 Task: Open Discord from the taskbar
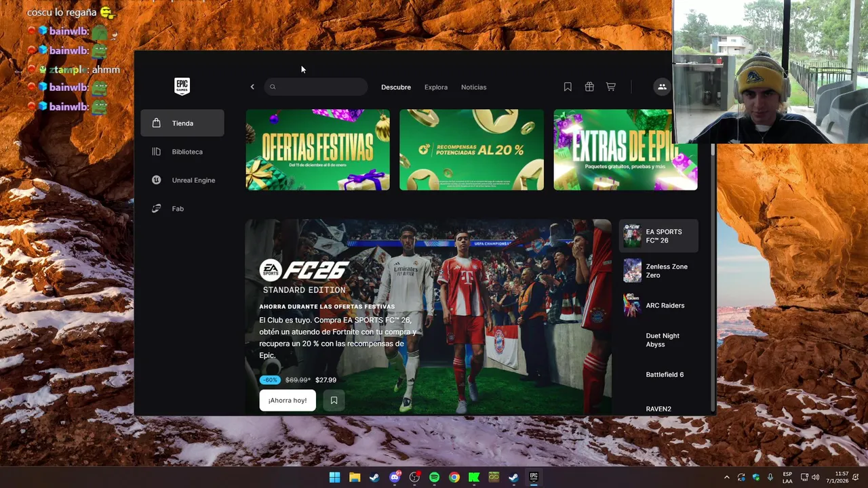click(395, 477)
